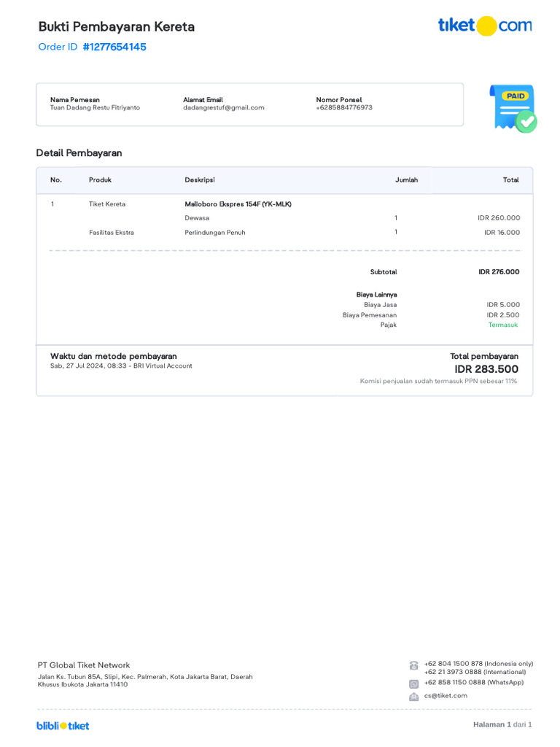This screenshot has height=747, width=560.
Task: Click Waktu dan metode pembayaran heading
Action: point(113,356)
